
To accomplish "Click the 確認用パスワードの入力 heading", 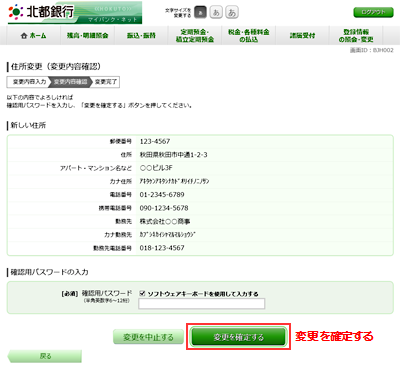I will point(49,272).
